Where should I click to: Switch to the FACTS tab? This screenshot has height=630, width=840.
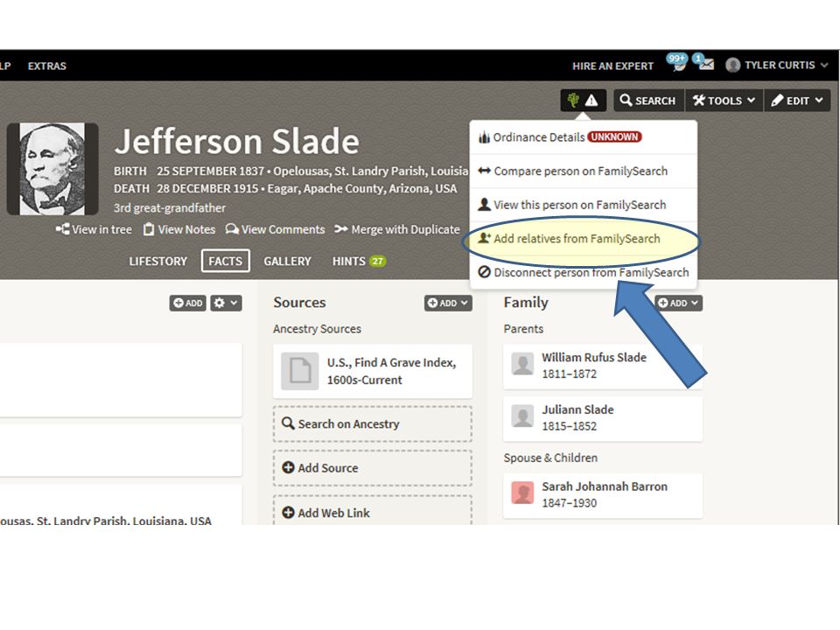[x=226, y=261]
